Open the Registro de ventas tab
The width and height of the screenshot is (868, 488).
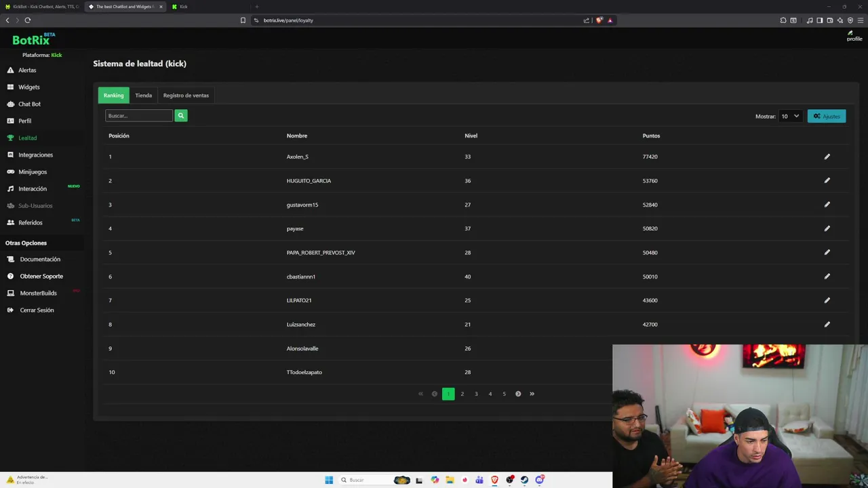pyautogui.click(x=186, y=96)
